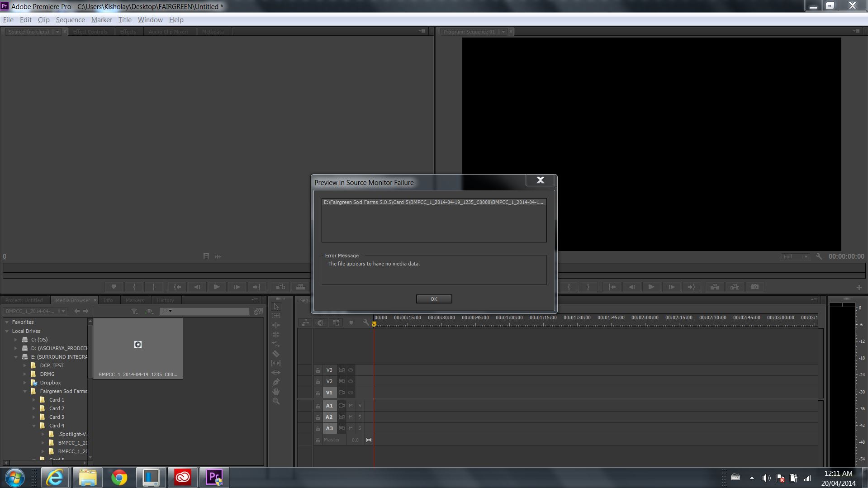Viewport: 868px width, 488px height.
Task: Click the timeline playhead marker
Action: click(x=374, y=324)
